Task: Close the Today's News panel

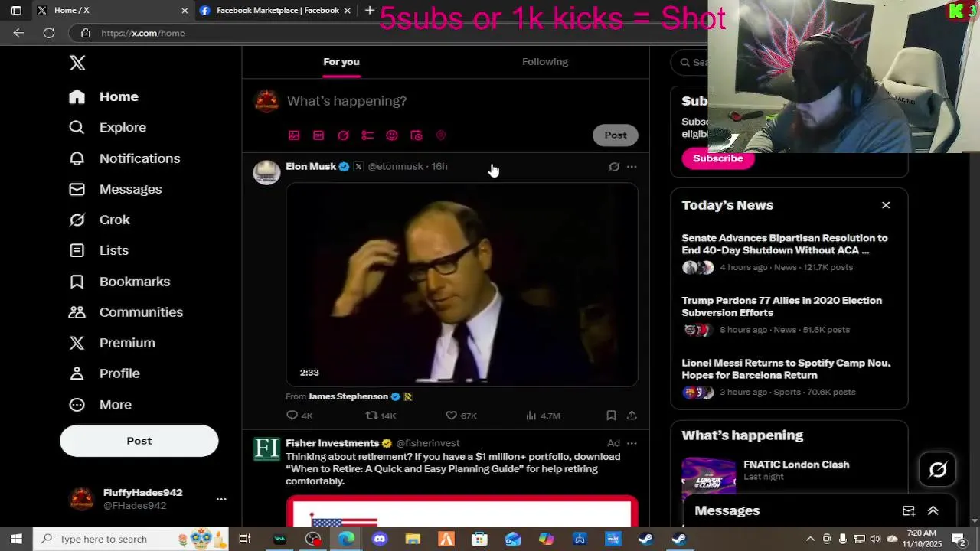Action: pyautogui.click(x=886, y=205)
